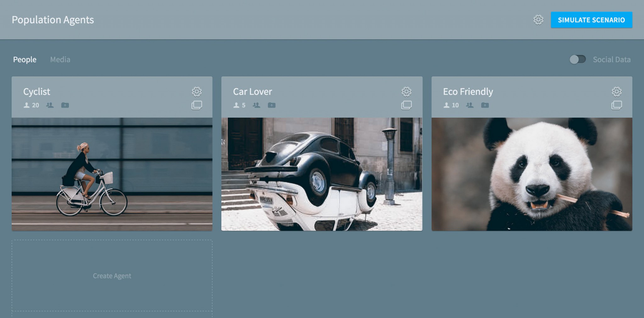Open settings gear on the Car Lover card

coord(406,92)
